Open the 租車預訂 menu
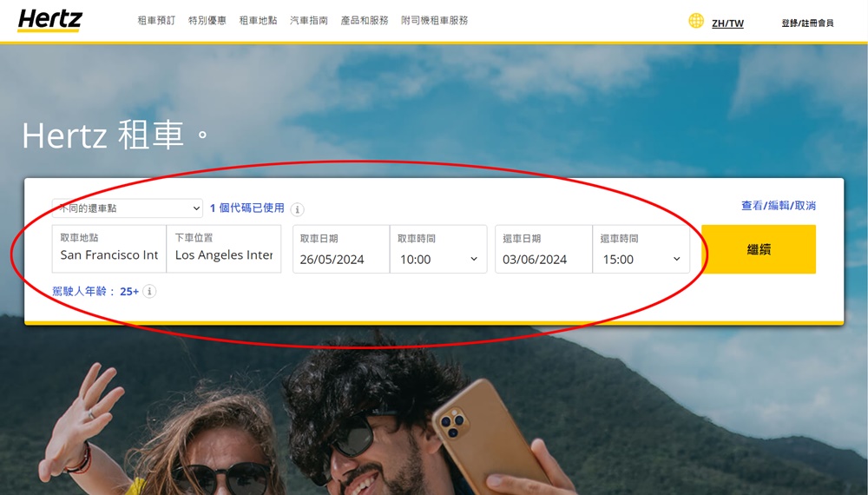Screen dimensions: 868x495 point(156,21)
